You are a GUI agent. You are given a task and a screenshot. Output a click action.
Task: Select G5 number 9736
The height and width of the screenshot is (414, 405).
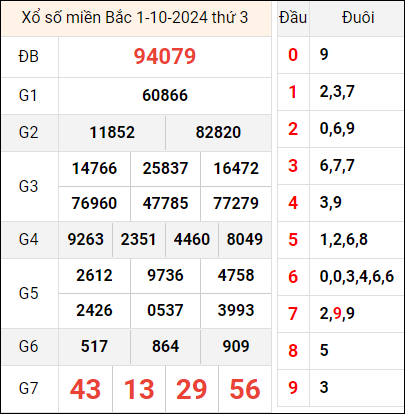(165, 275)
